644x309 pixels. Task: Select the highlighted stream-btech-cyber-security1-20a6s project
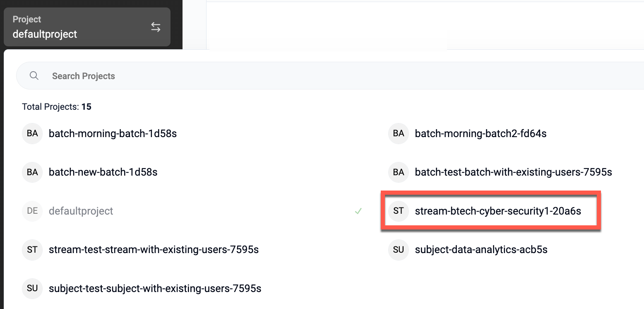tap(498, 211)
